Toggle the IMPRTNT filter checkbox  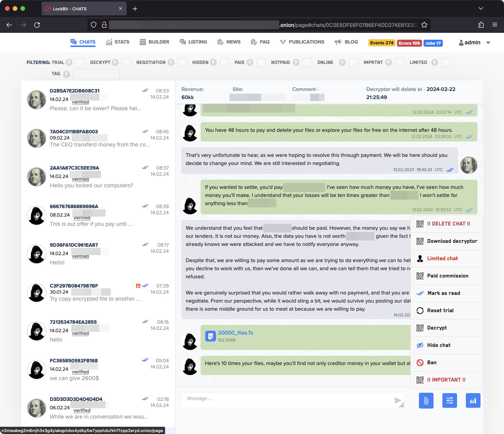[400, 62]
